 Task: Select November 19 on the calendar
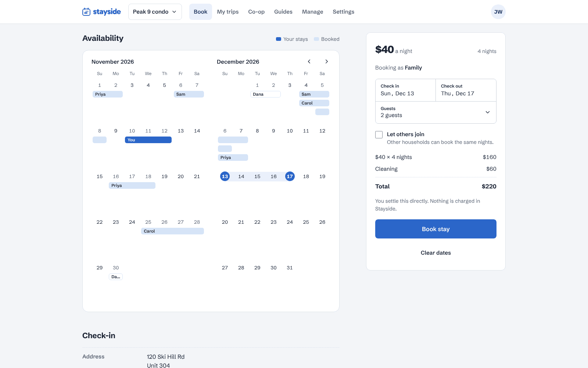click(x=165, y=177)
